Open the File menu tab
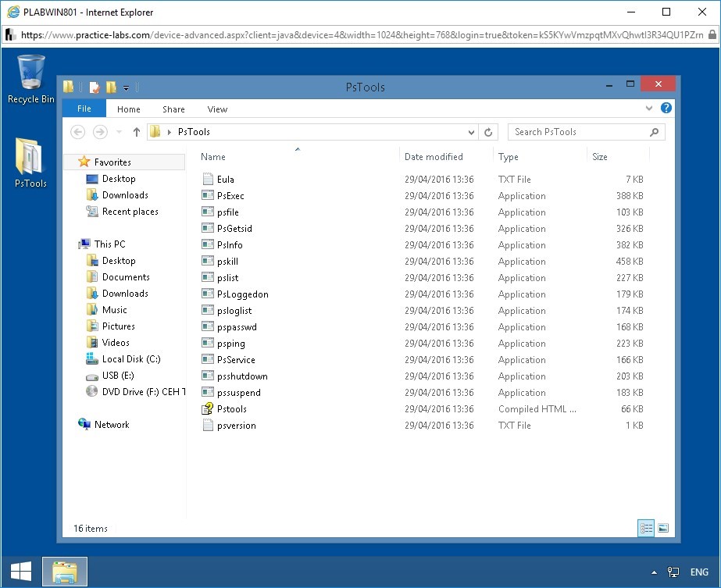This screenshot has width=721, height=588. click(x=84, y=109)
